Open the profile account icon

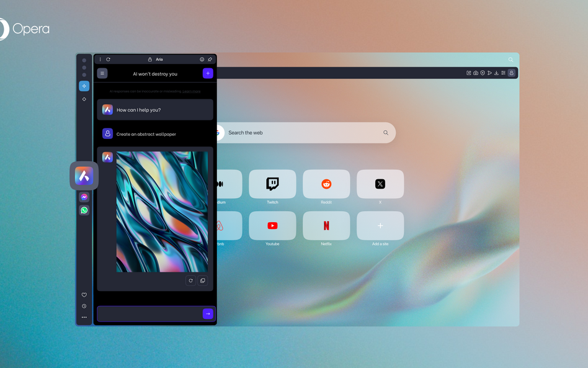(x=511, y=73)
